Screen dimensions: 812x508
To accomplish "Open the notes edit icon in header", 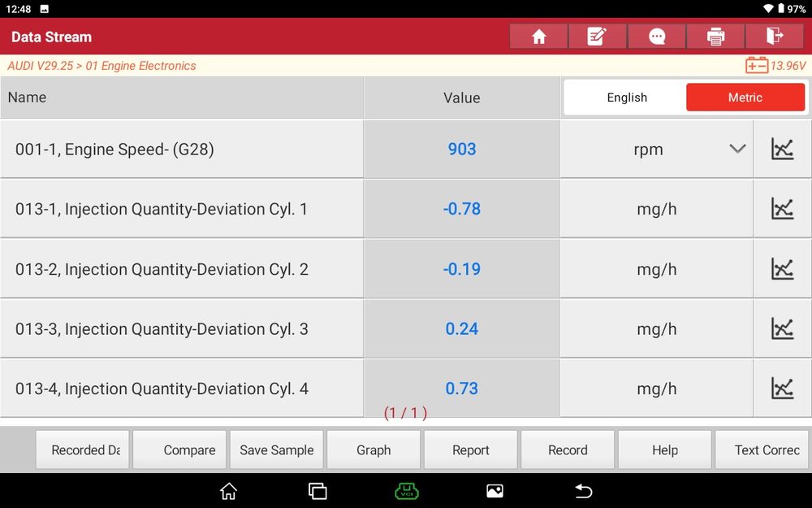I will pyautogui.click(x=597, y=37).
